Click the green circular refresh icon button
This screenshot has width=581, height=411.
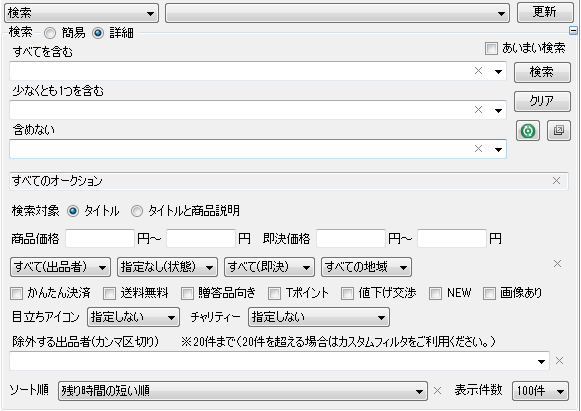pyautogui.click(x=528, y=130)
